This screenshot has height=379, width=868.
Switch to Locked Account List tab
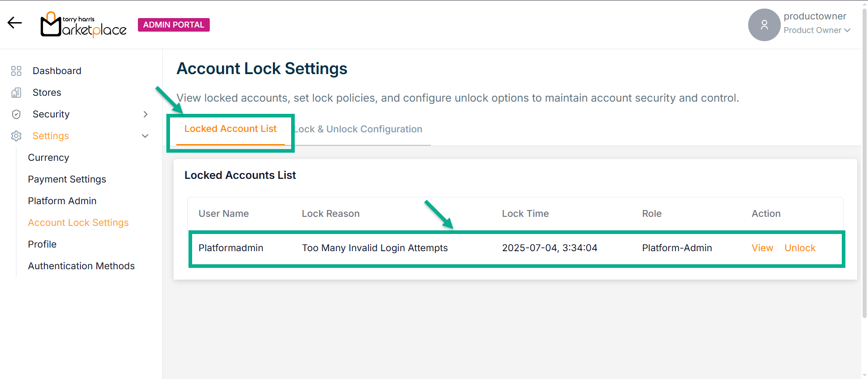click(x=230, y=129)
